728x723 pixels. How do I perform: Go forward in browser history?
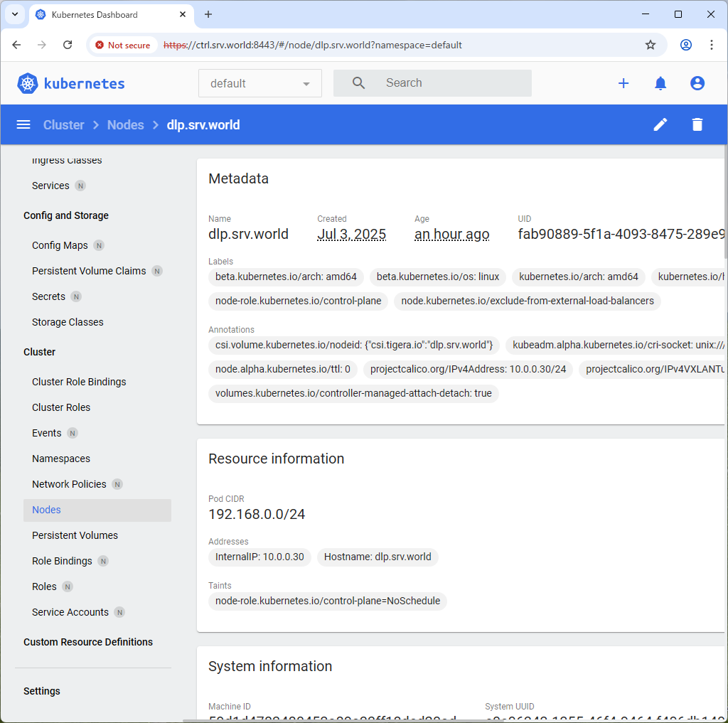[x=42, y=45]
